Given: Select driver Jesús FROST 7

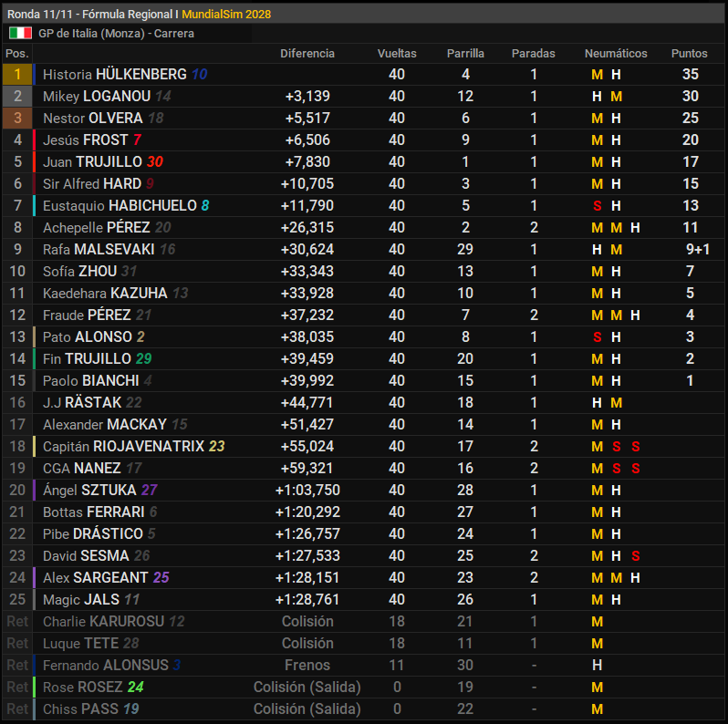Looking at the screenshot, I should pyautogui.click(x=92, y=140).
